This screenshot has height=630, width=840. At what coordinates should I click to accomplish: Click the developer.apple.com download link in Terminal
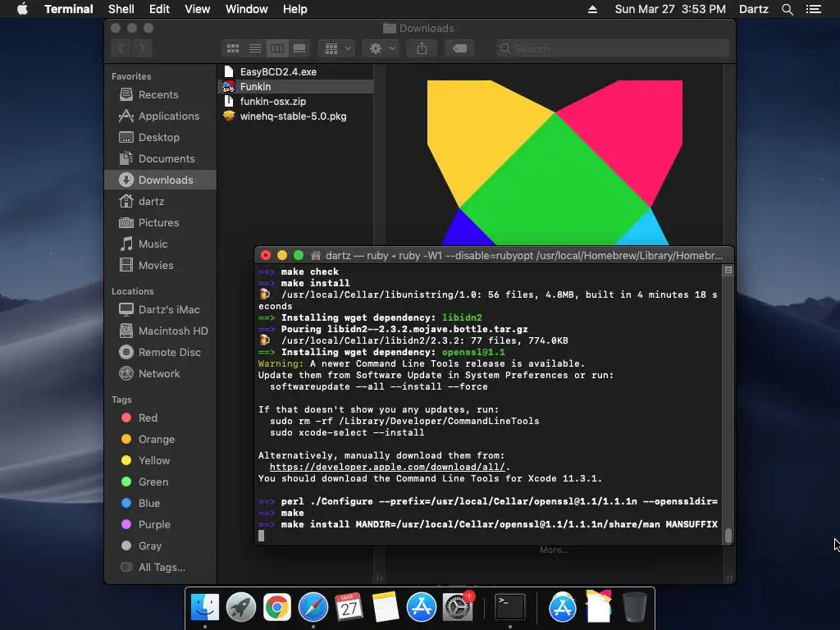(387, 467)
